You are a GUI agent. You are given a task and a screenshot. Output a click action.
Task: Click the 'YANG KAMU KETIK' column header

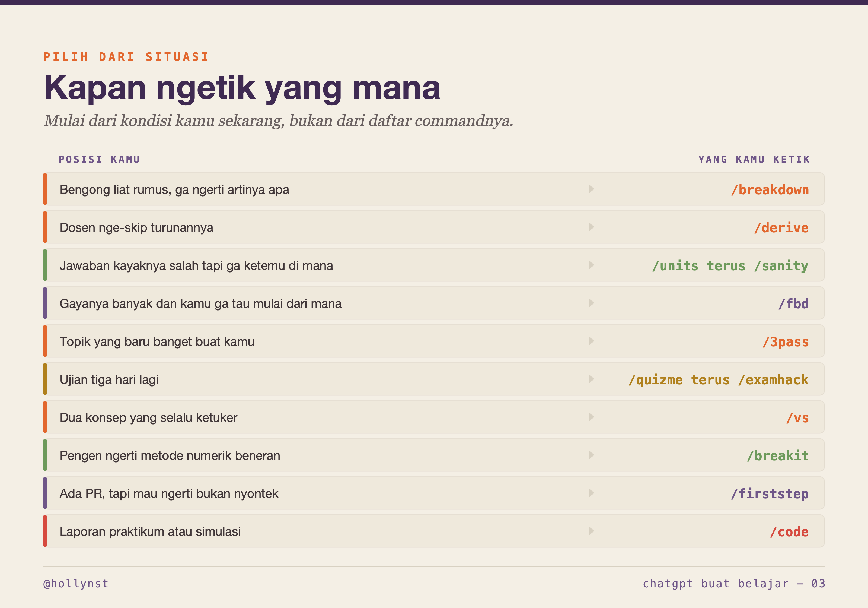(754, 159)
